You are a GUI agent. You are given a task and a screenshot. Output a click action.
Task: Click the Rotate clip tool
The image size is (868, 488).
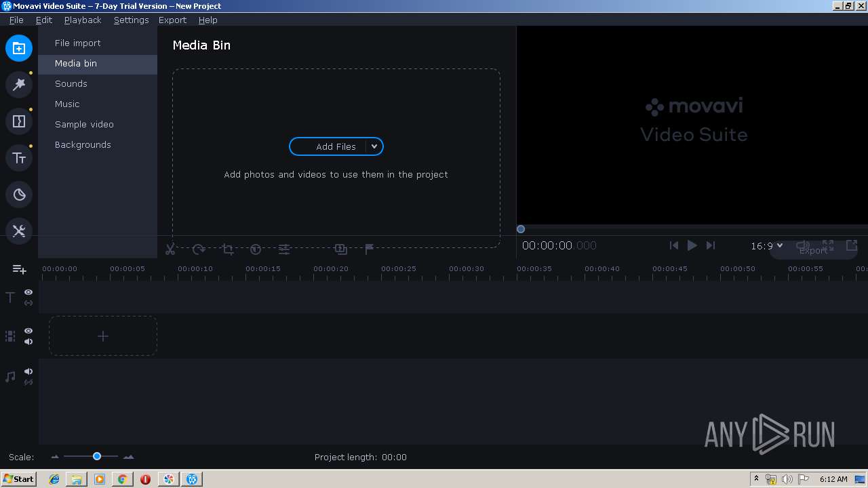click(x=199, y=249)
